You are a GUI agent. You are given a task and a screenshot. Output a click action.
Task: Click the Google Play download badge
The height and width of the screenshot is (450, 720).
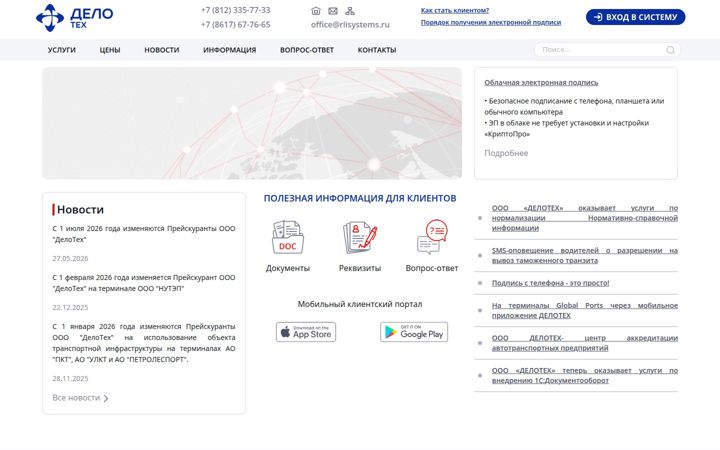pos(414,332)
